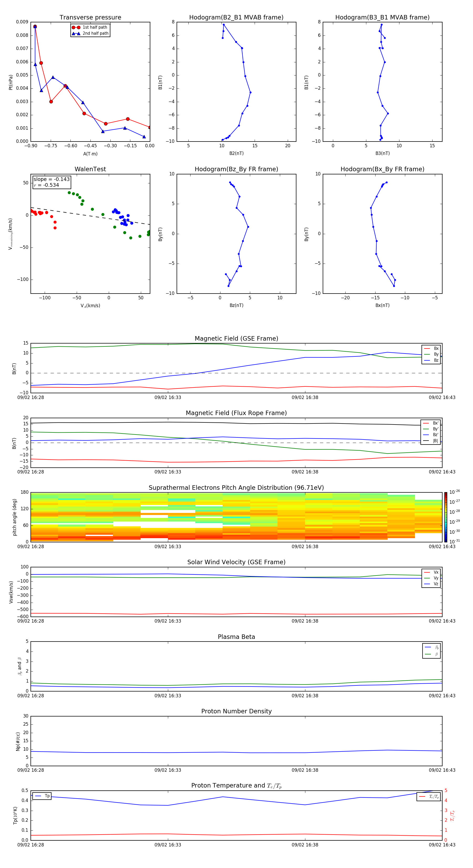Click the colorbar's top label 10^-26
The image size is (473, 868).
(455, 492)
